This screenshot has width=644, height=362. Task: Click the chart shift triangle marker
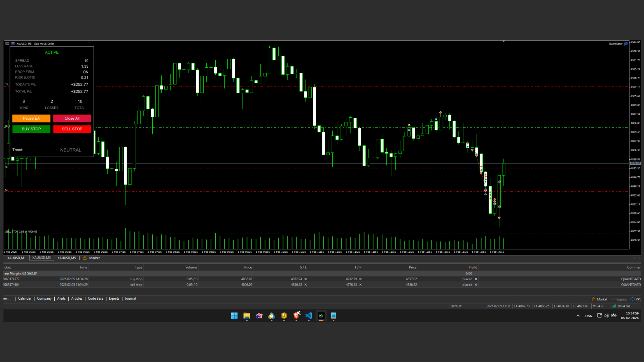click(x=503, y=42)
